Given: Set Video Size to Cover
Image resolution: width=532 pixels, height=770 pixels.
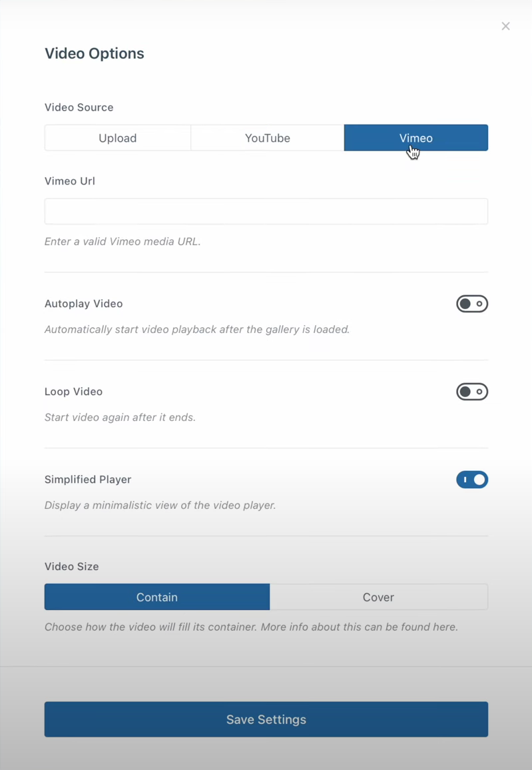Looking at the screenshot, I should [378, 597].
